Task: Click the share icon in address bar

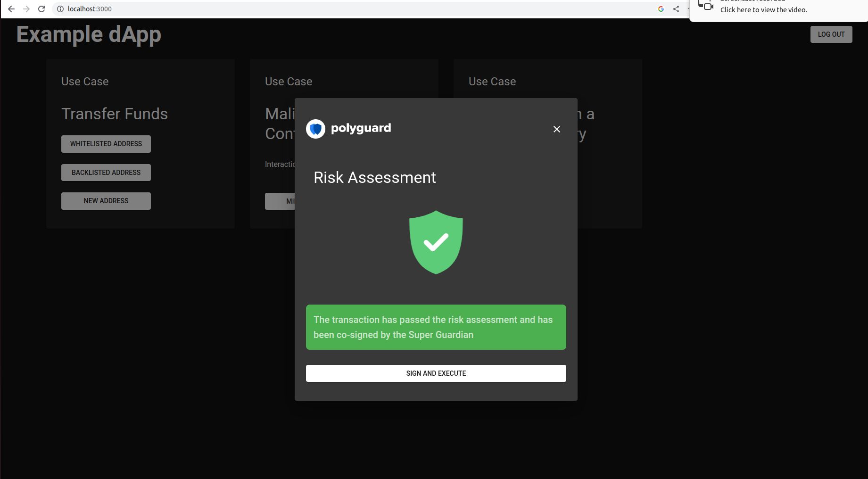Action: tap(676, 9)
